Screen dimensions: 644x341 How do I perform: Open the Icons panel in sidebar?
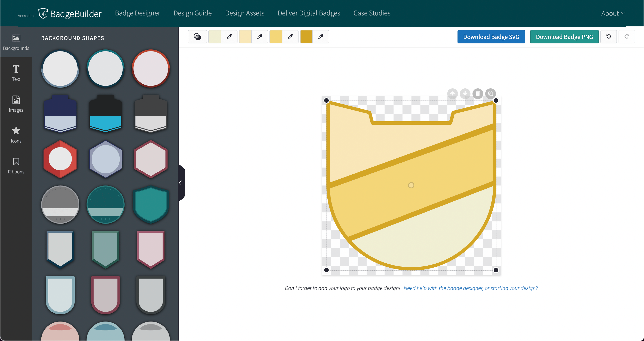point(16,135)
